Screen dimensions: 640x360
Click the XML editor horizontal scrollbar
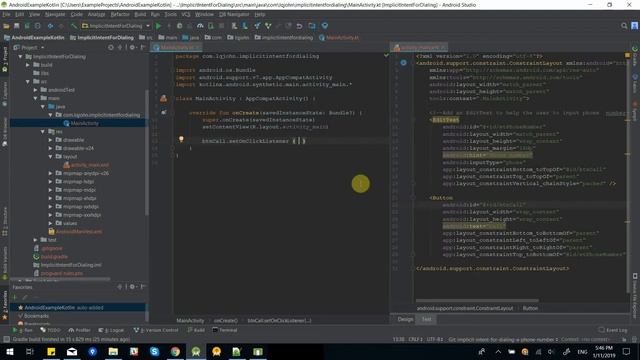coord(477,301)
